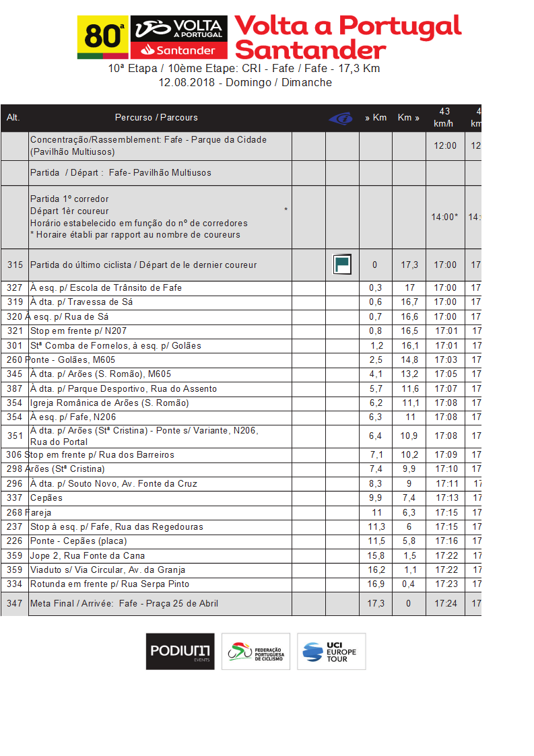Click time '17:23' in Rotunda row
Image resolution: width=534 pixels, height=756 pixels.
(446, 584)
